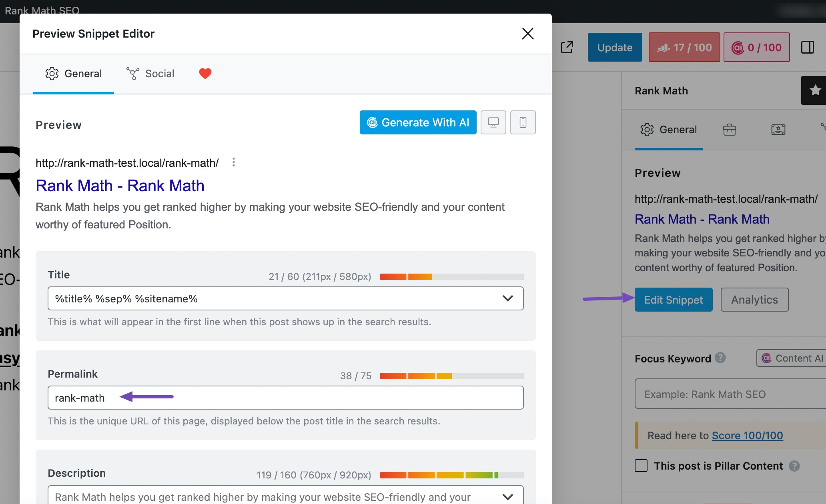Check This post is Pillar Content checkbox
The image size is (826, 504).
coord(641,466)
